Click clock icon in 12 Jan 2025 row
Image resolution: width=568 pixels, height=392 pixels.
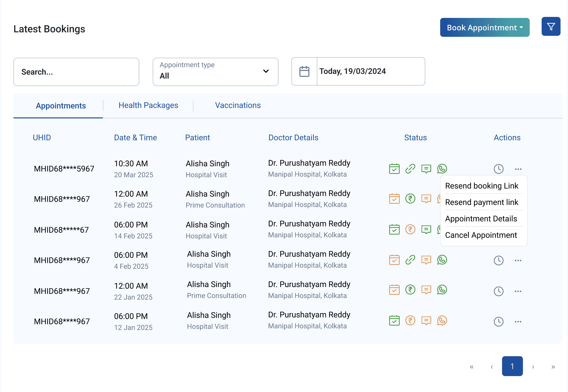click(x=498, y=322)
